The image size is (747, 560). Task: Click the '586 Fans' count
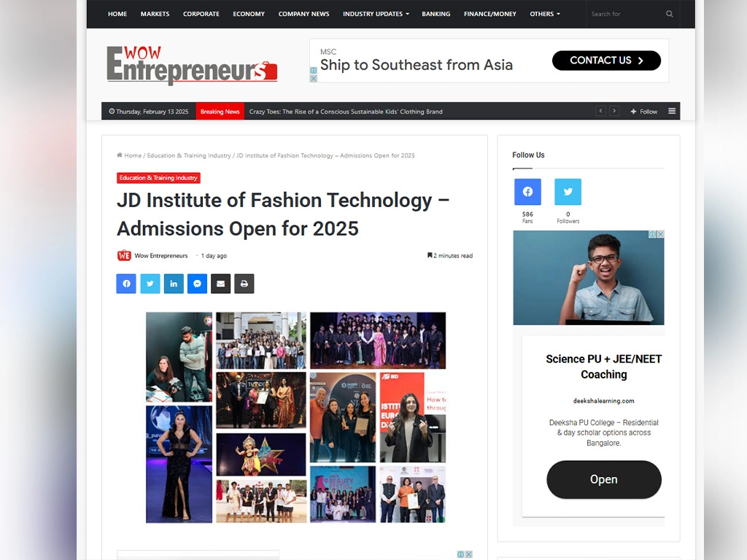coord(527,217)
